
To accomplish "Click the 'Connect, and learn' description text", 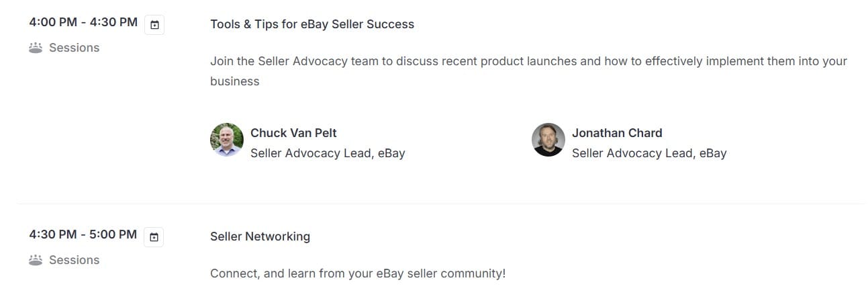I will coord(358,273).
